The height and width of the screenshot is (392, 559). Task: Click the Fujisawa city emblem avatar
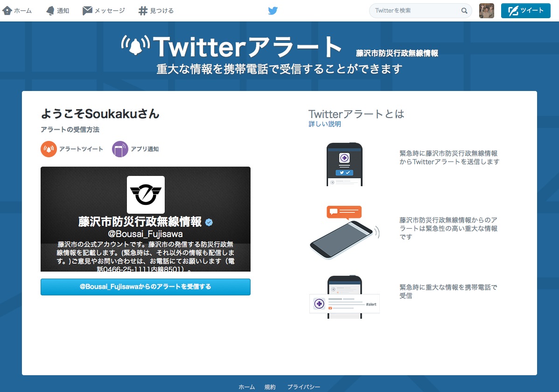[146, 195]
